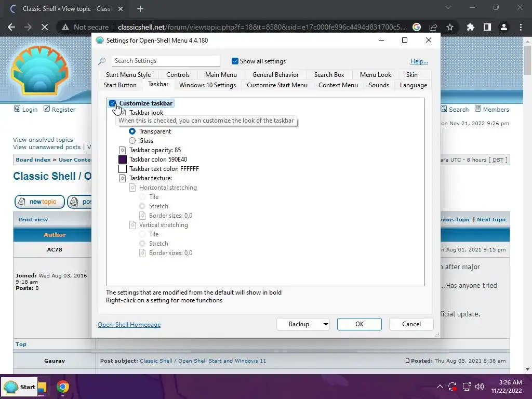Click the Not secure warning icon
532x399 pixels.
point(65,27)
